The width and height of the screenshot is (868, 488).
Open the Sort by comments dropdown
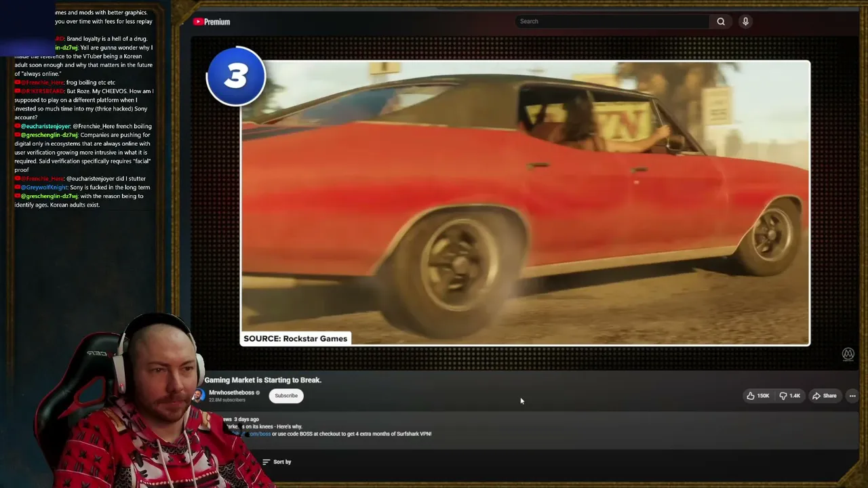coord(277,462)
